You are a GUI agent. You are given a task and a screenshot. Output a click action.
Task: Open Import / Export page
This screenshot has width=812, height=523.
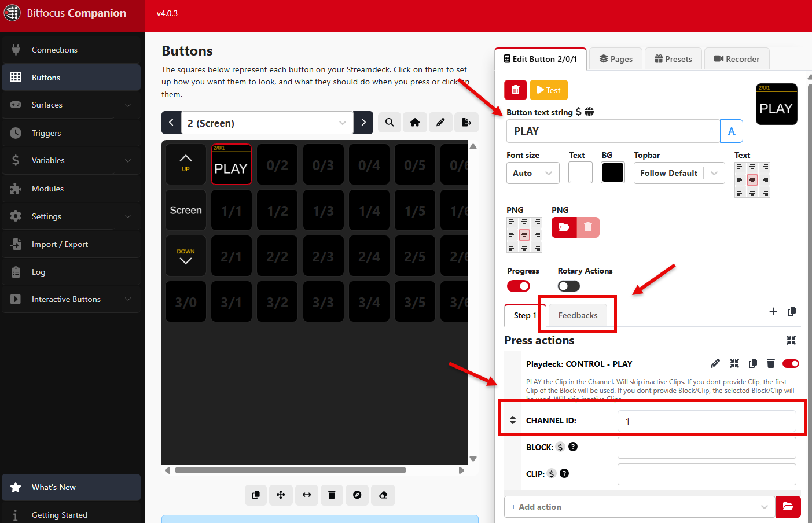(x=71, y=244)
